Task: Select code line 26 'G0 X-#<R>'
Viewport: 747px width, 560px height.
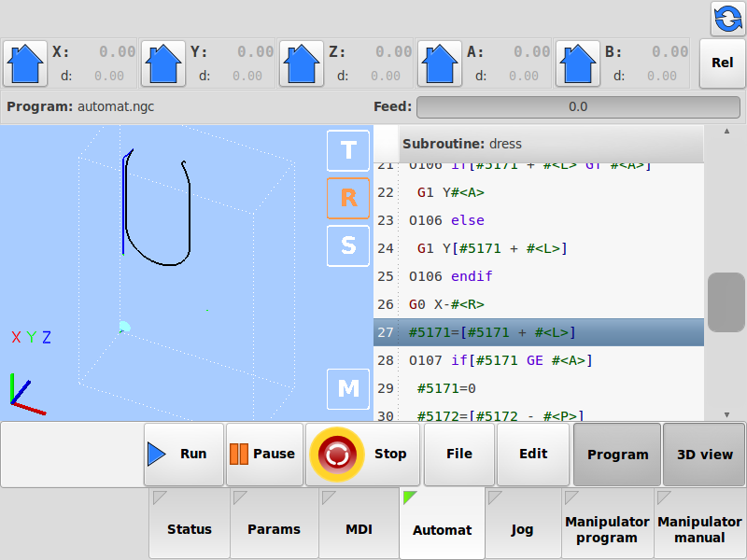Action: (539, 305)
